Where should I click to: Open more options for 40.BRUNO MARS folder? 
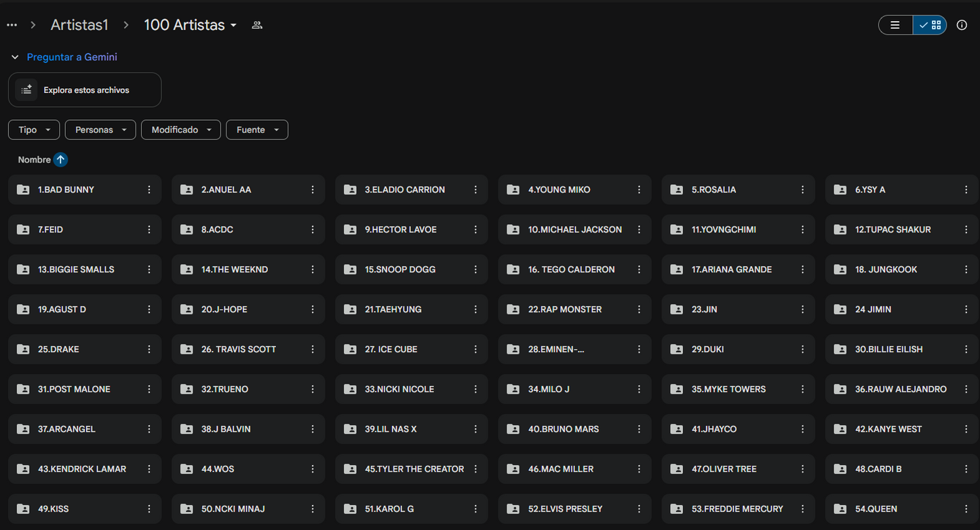pos(640,430)
